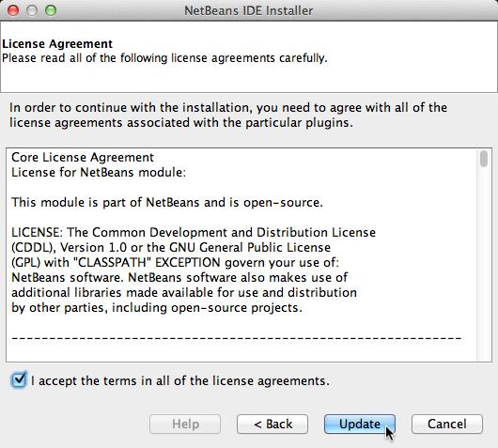
Task: Click the 'I accept the terms' label text
Action: (180, 380)
